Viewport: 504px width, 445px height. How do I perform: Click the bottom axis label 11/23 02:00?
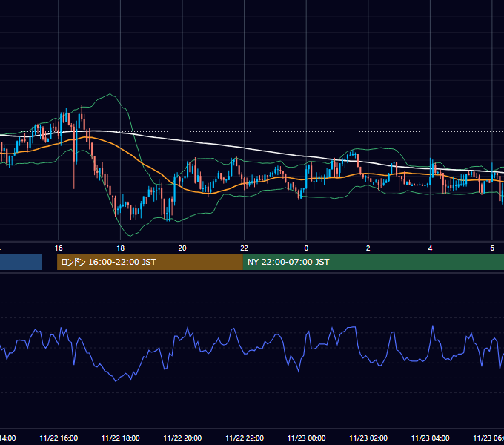(368, 438)
